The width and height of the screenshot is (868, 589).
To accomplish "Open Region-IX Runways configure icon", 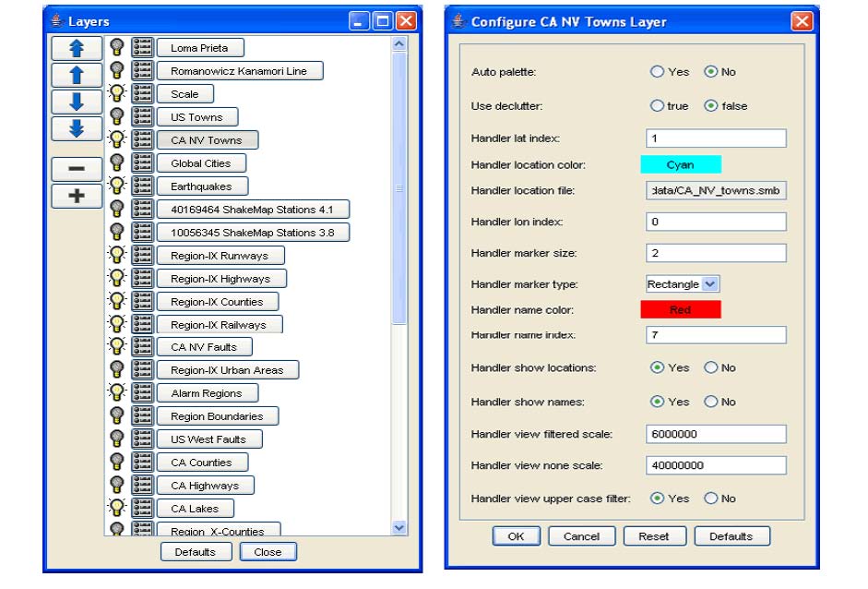I will [x=142, y=256].
